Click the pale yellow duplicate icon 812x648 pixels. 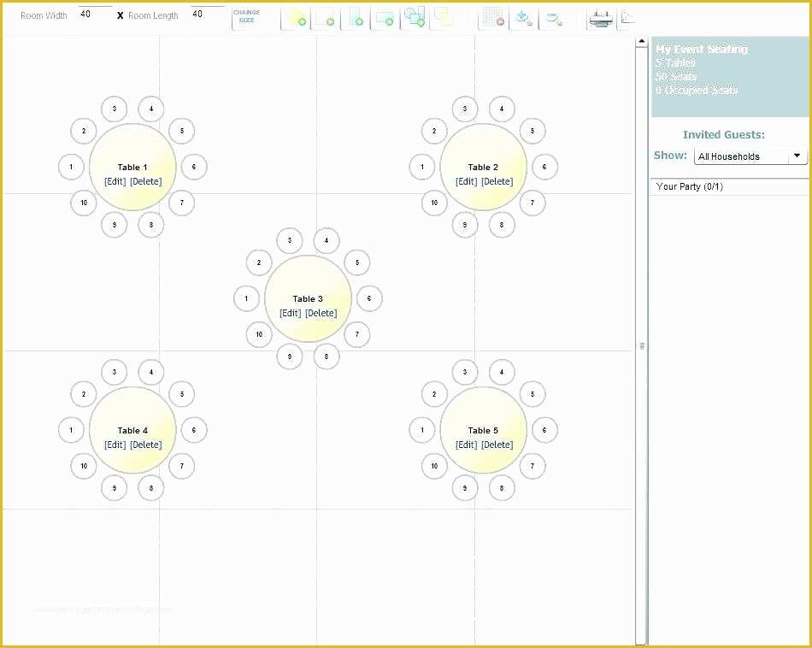click(x=444, y=17)
